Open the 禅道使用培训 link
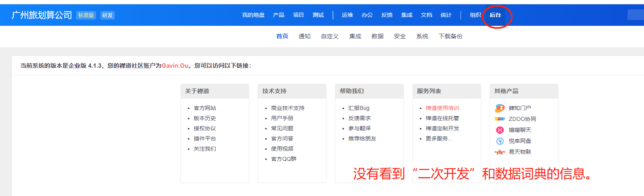This screenshot has width=644, height=196. coord(442,108)
